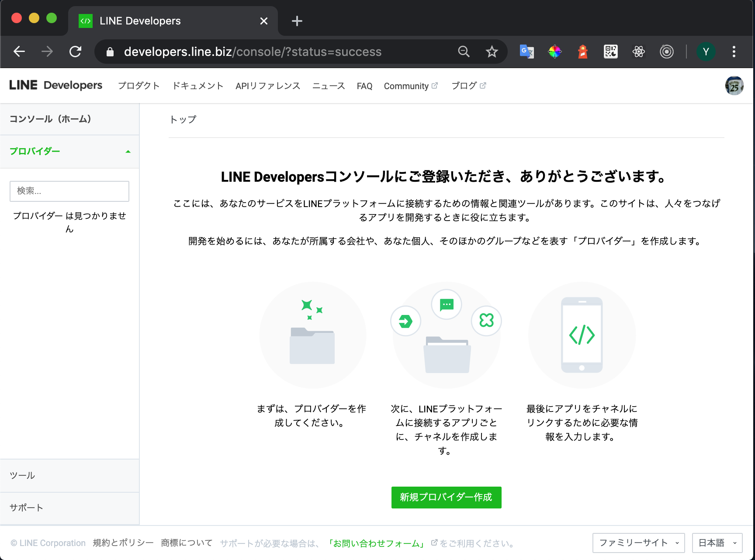The image size is (755, 560).
Task: Collapse the プロバイダー sidebar section
Action: (x=69, y=152)
